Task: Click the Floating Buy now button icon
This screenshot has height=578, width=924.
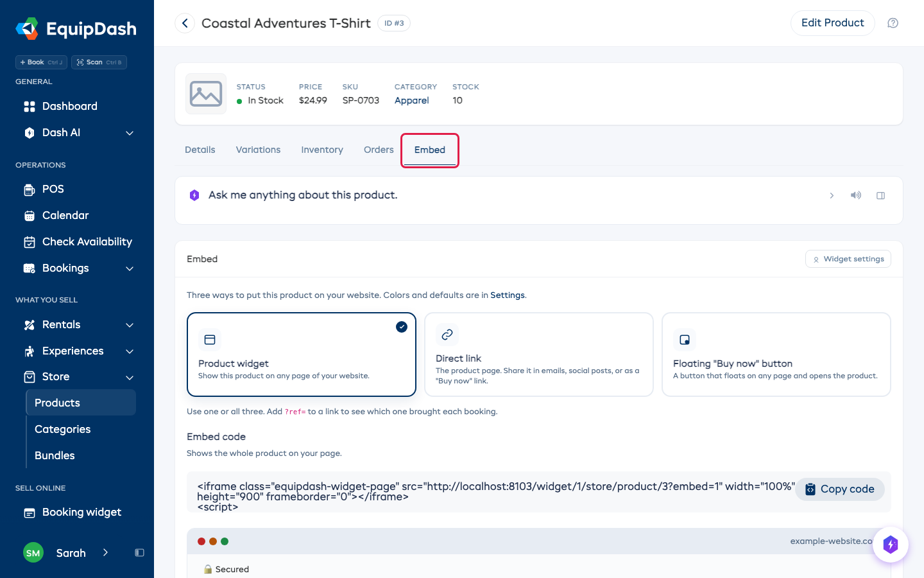Action: click(x=685, y=340)
